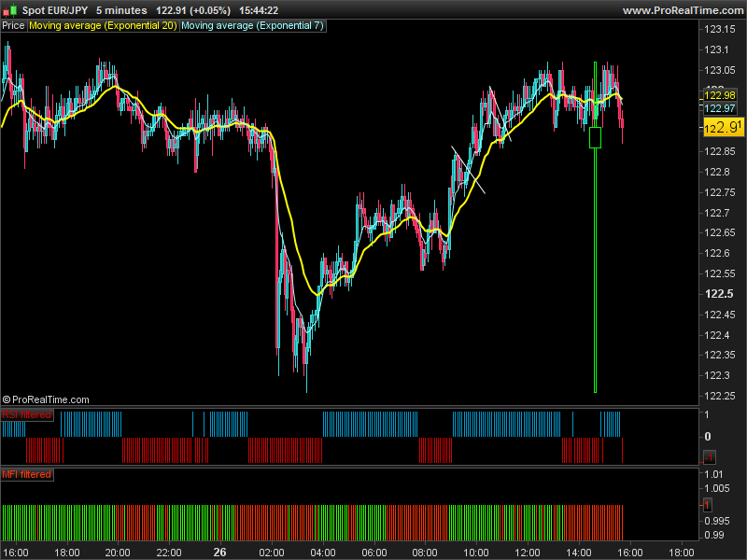747x560 pixels.
Task: Click the 122.25 price axis label
Action: [x=720, y=396]
